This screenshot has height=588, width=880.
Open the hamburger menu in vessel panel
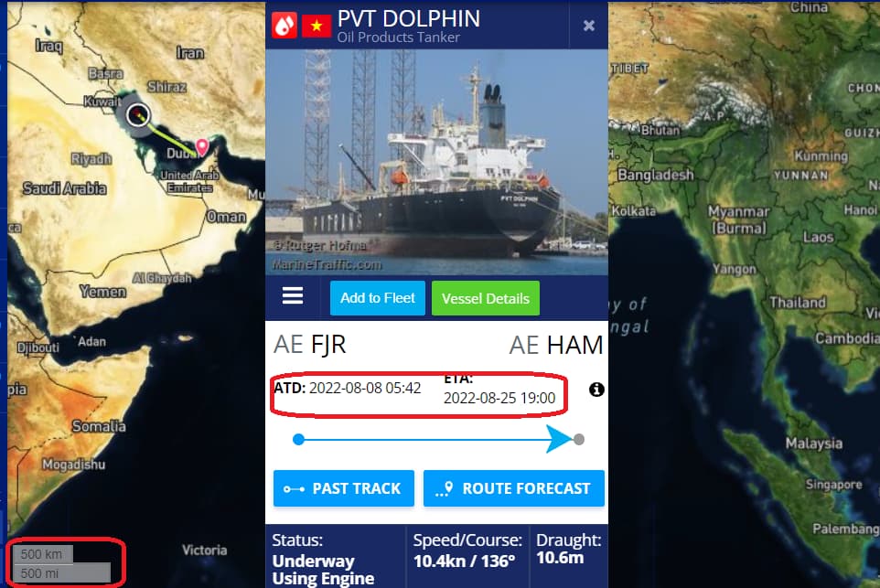click(293, 295)
